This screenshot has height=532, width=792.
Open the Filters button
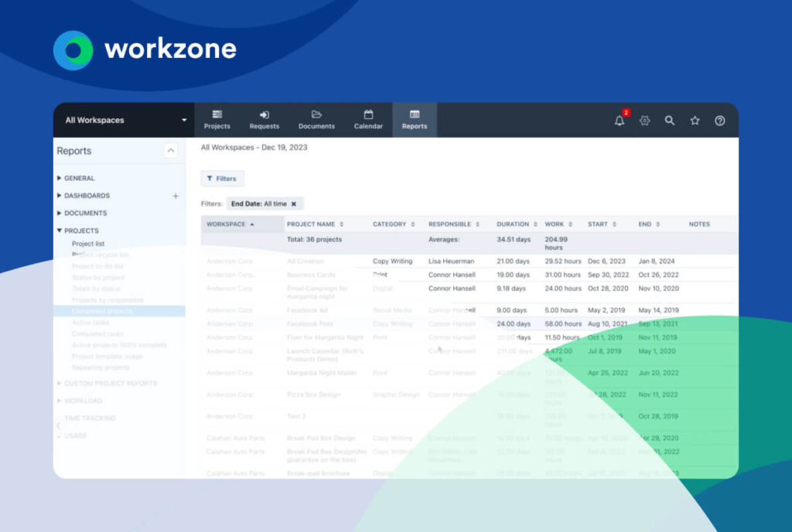point(222,179)
